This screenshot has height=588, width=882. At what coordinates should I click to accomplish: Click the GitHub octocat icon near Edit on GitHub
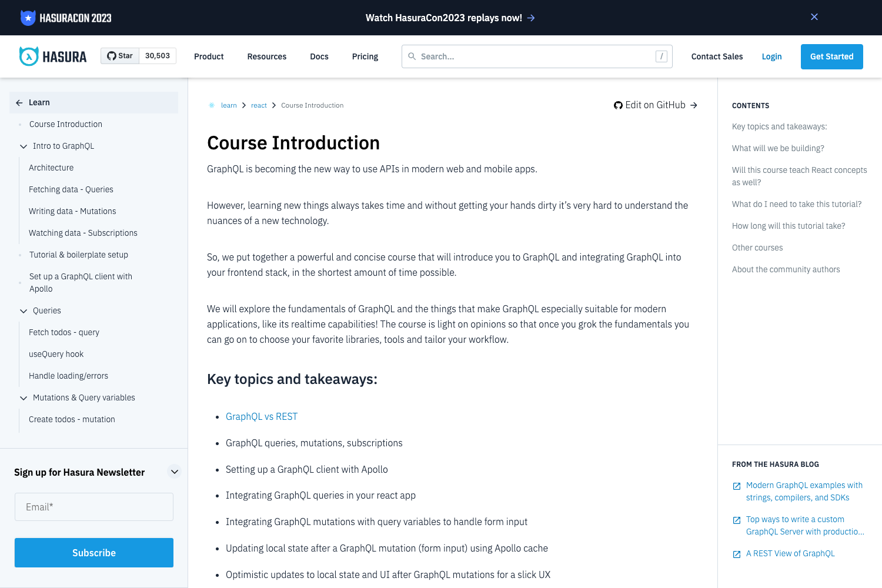pos(618,105)
